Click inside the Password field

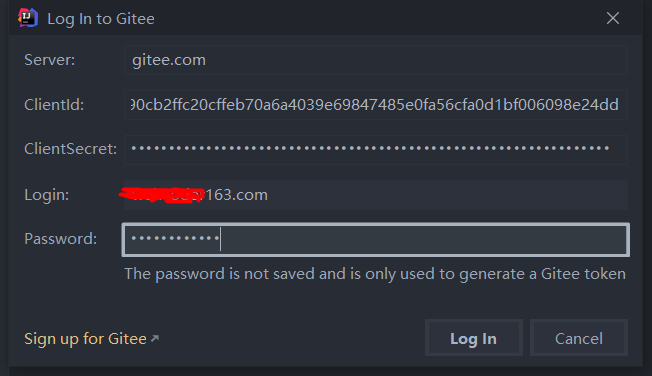point(375,240)
